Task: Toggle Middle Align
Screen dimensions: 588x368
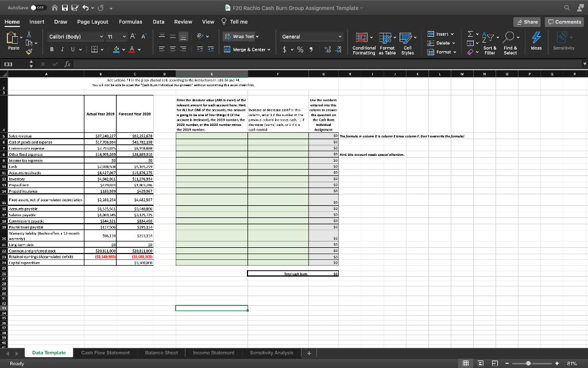Action: (x=172, y=36)
